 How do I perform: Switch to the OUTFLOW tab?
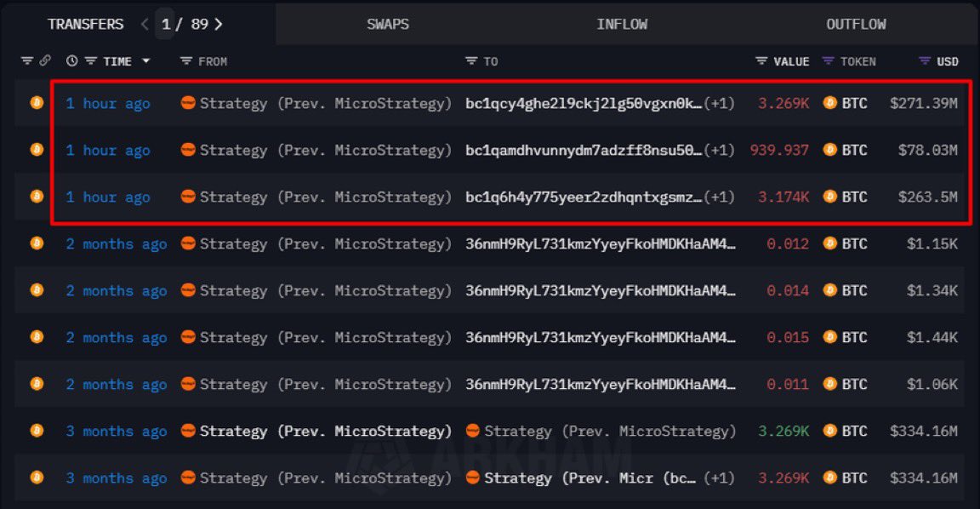click(x=856, y=25)
